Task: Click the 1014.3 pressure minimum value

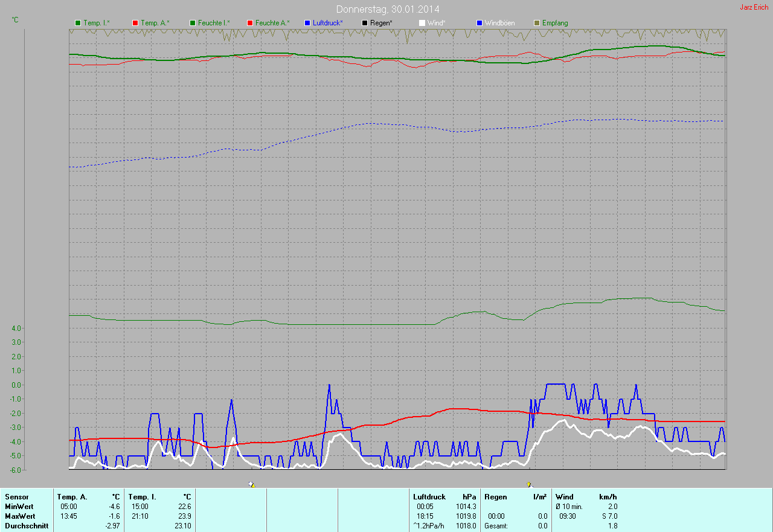Action: [466, 507]
